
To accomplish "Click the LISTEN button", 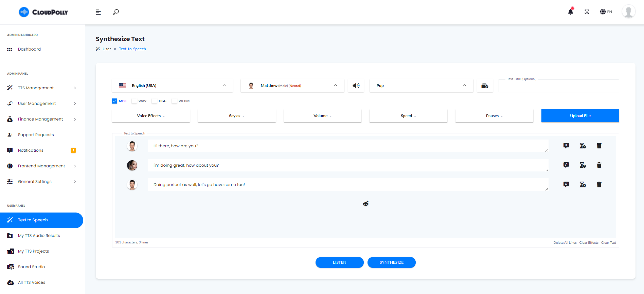I will click(x=340, y=262).
